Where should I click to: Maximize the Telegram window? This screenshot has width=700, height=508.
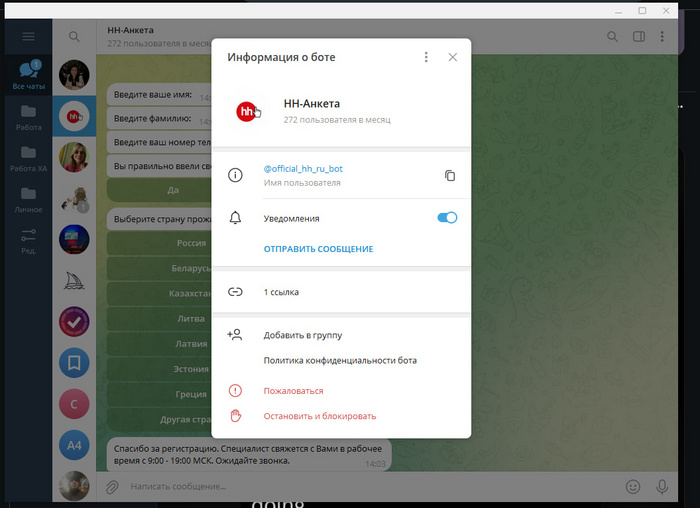[x=642, y=10]
